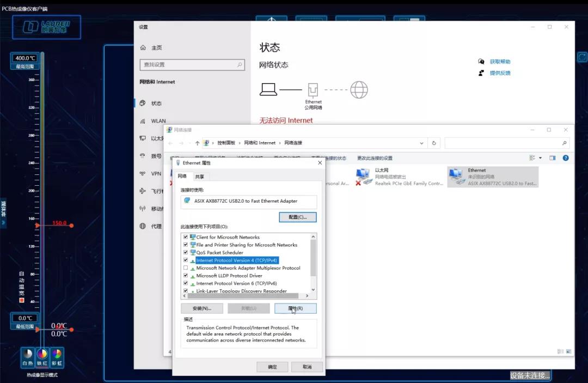Select the 以太网 Realtek connection
588x383 pixels.
point(399,177)
